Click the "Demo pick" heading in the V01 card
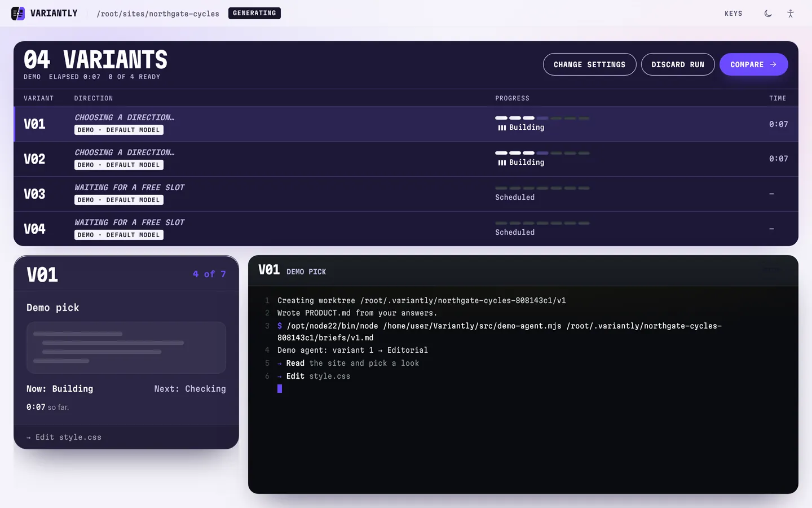 (x=53, y=308)
